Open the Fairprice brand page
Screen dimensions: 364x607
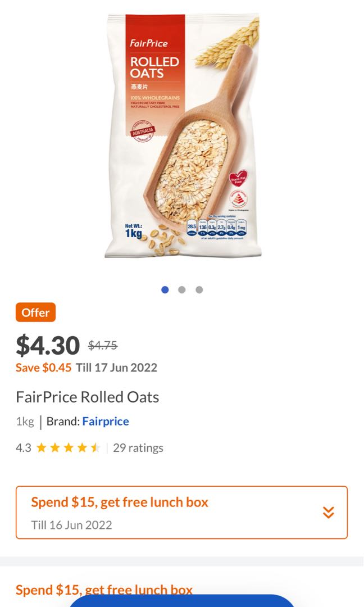tap(106, 421)
